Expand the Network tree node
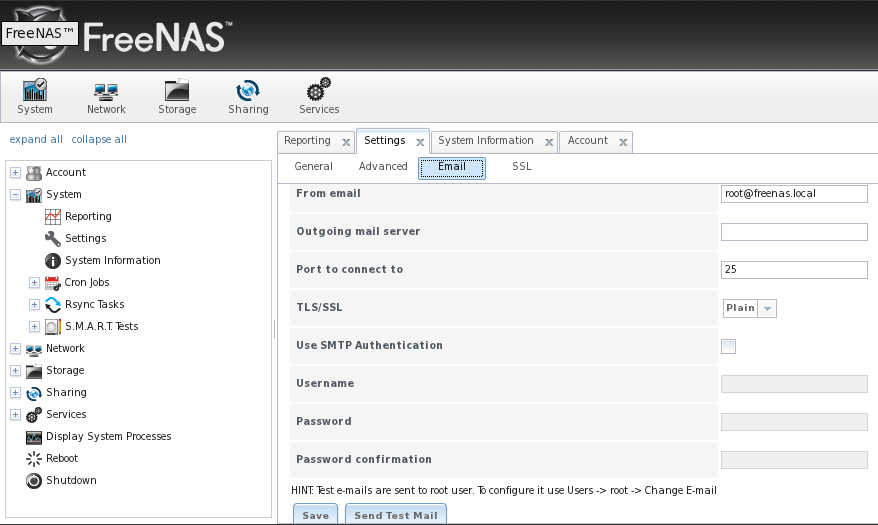 [15, 349]
